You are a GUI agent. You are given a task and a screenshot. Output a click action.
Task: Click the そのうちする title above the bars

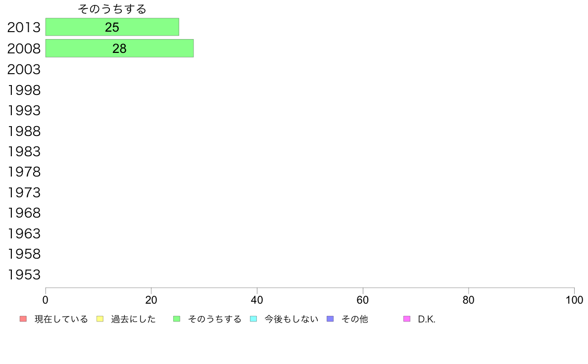(112, 9)
